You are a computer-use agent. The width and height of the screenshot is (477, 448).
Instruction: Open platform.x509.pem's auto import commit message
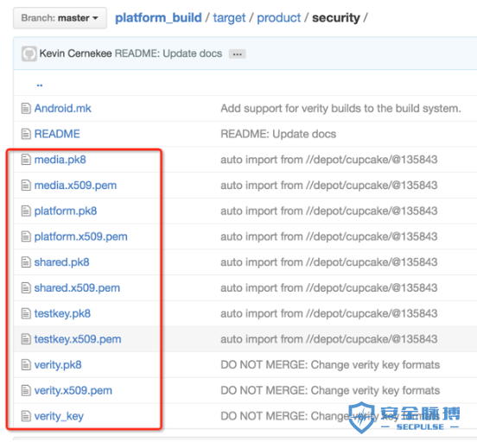coord(329,237)
